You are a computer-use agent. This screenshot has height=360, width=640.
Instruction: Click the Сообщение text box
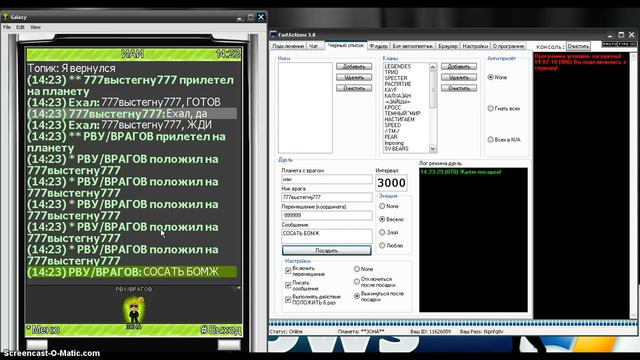coord(327,236)
